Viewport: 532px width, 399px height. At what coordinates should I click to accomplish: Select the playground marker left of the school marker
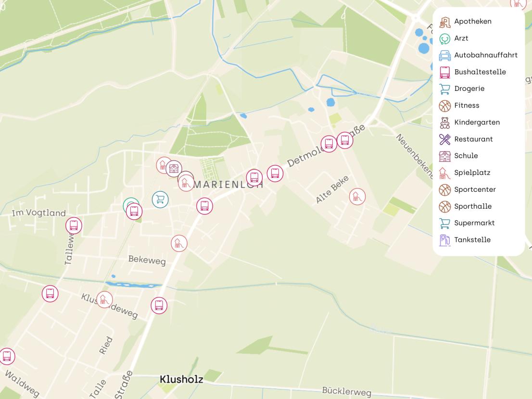164,165
